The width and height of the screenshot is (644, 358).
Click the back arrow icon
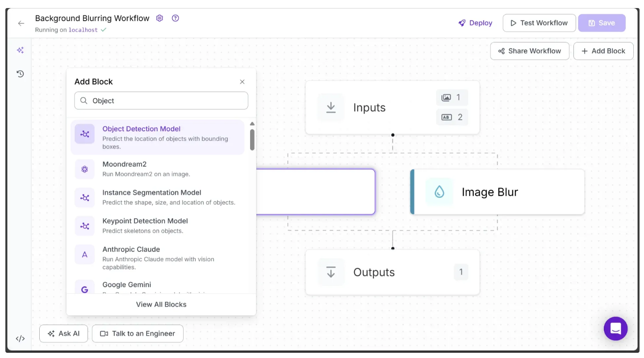21,23
